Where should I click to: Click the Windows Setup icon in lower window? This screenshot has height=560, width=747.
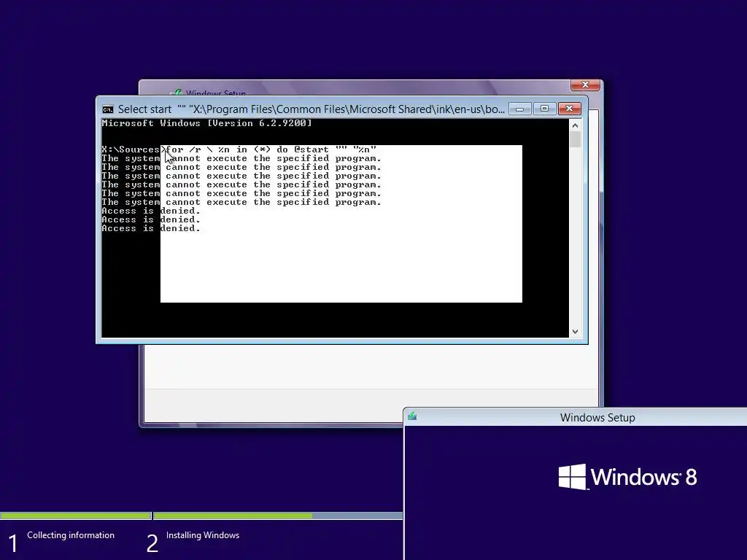pyautogui.click(x=412, y=416)
